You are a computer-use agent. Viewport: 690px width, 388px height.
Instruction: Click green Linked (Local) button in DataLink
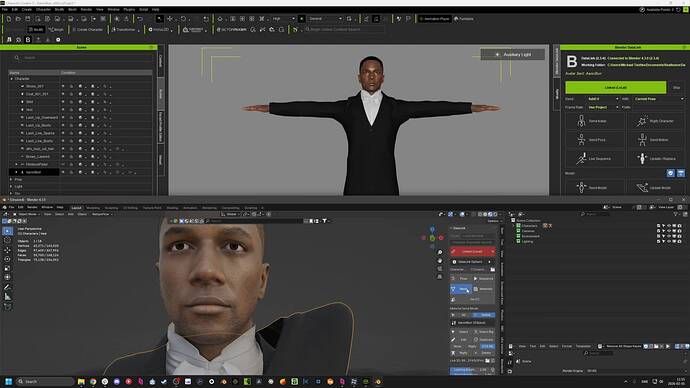click(x=616, y=88)
